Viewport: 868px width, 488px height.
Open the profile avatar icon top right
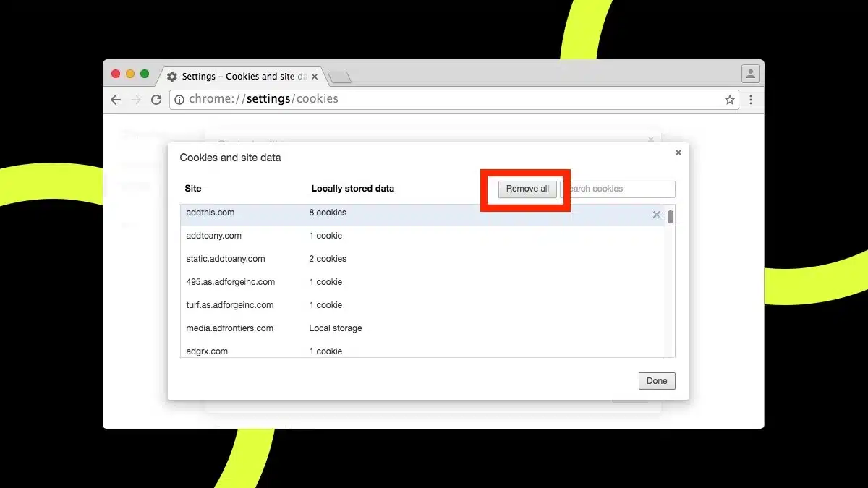(x=750, y=73)
